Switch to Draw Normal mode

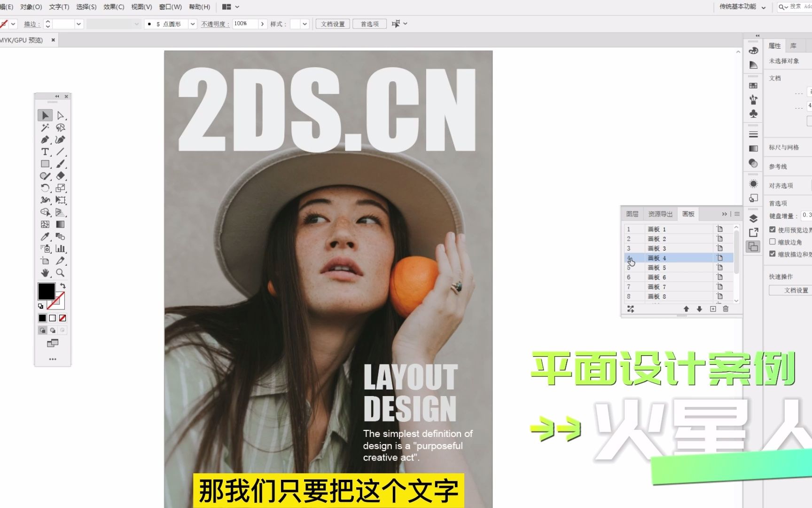[42, 330]
